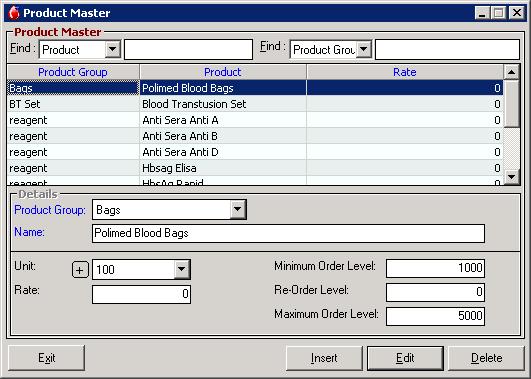531x379 pixels.
Task: Select the Anti Sera Anti B row
Action: click(255, 136)
